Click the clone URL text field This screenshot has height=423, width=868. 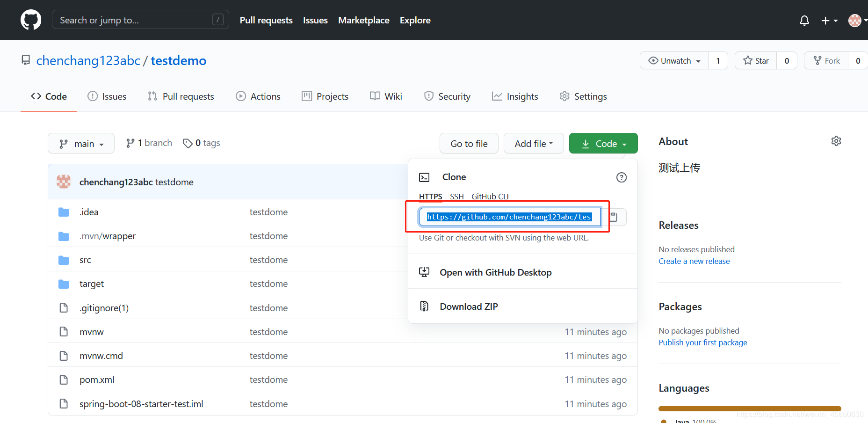click(x=510, y=217)
